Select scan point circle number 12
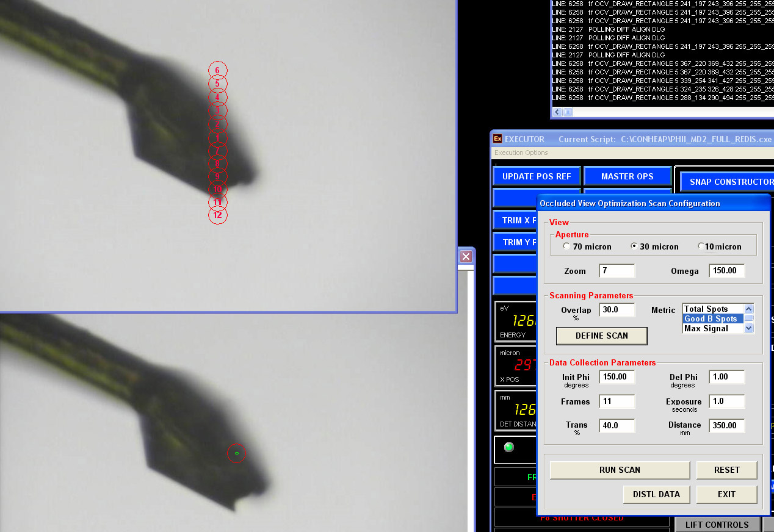Image resolution: width=774 pixels, height=532 pixels. [218, 215]
